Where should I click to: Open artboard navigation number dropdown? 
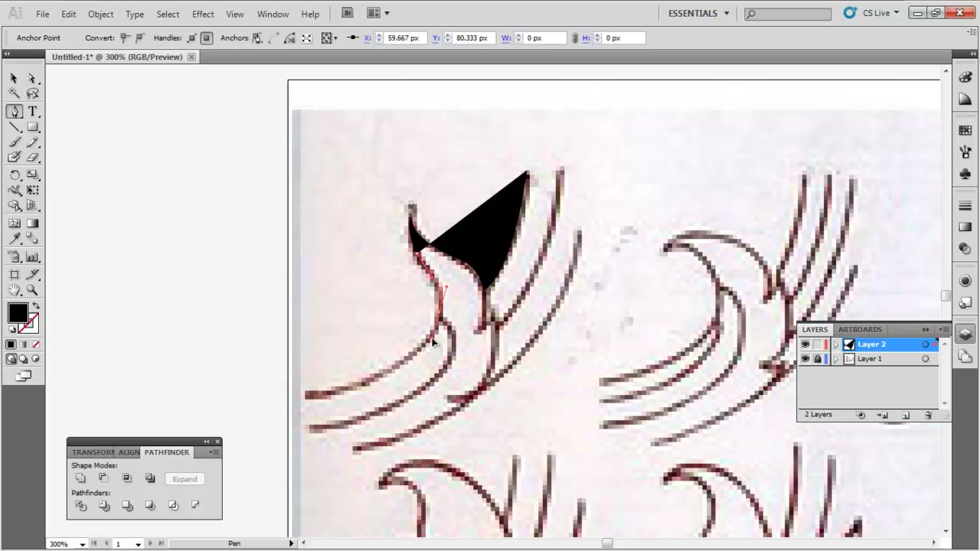click(138, 544)
